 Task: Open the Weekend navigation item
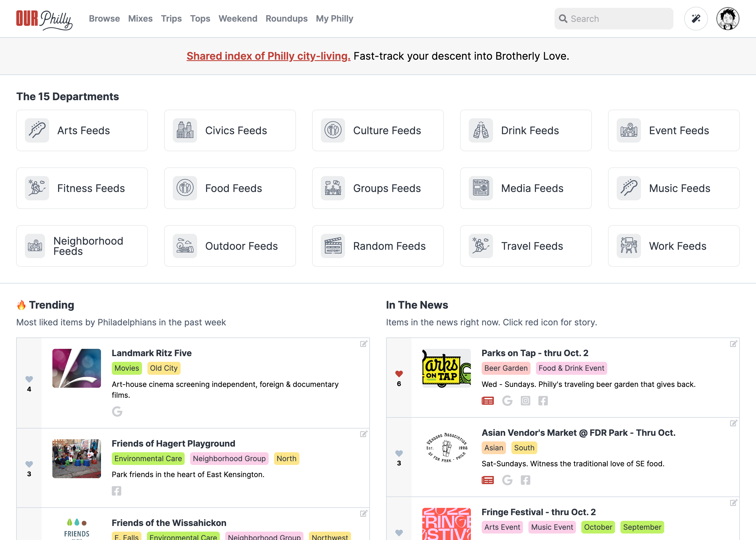[x=238, y=19]
